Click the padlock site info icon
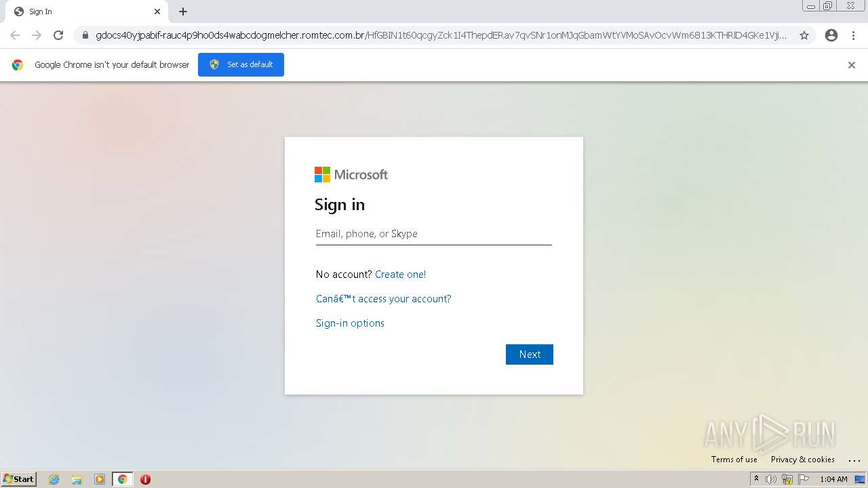Image resolution: width=868 pixels, height=488 pixels. click(85, 35)
